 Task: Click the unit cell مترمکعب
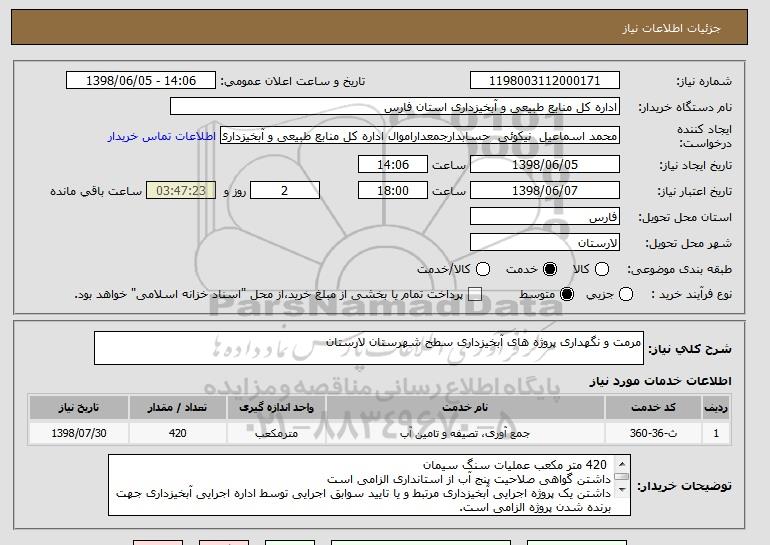(276, 434)
